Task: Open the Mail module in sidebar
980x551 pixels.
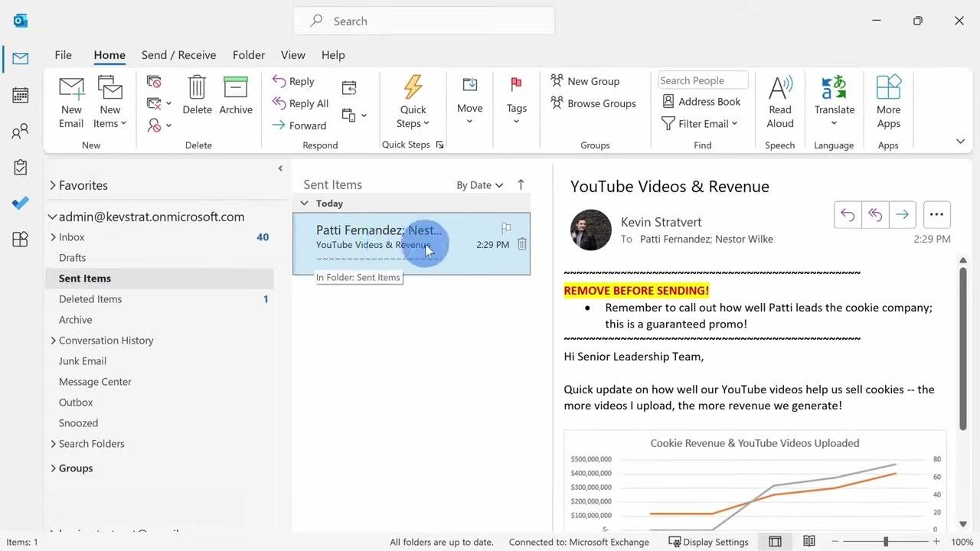Action: [x=21, y=59]
